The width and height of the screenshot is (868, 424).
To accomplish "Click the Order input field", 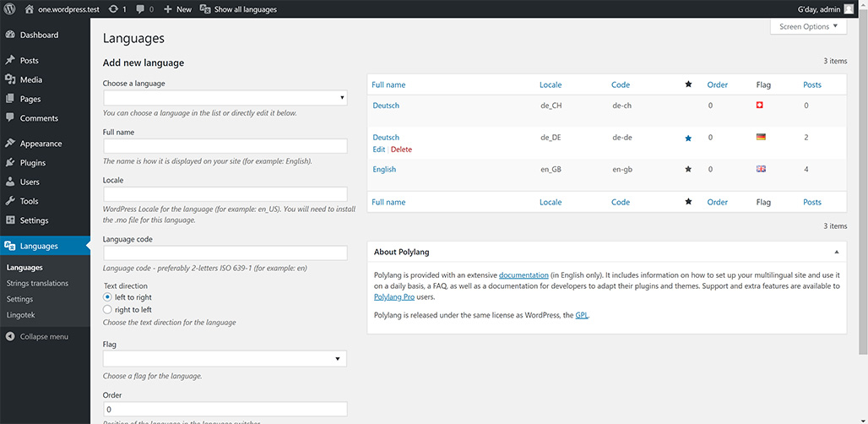I will 225,409.
